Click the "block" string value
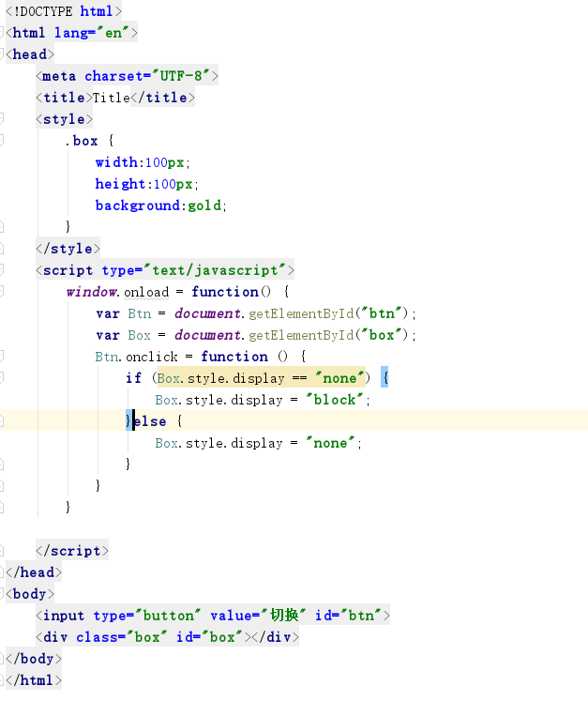This screenshot has height=701, width=588. (x=334, y=400)
